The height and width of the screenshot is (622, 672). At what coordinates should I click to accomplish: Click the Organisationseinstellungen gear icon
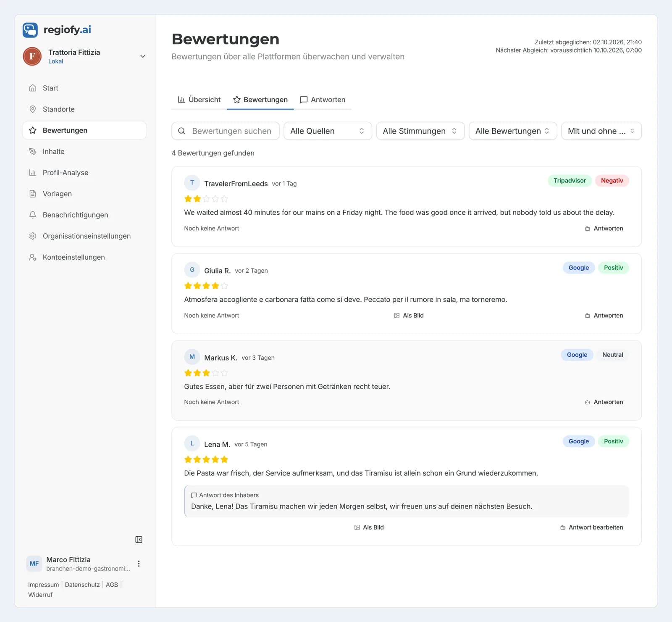tap(33, 236)
